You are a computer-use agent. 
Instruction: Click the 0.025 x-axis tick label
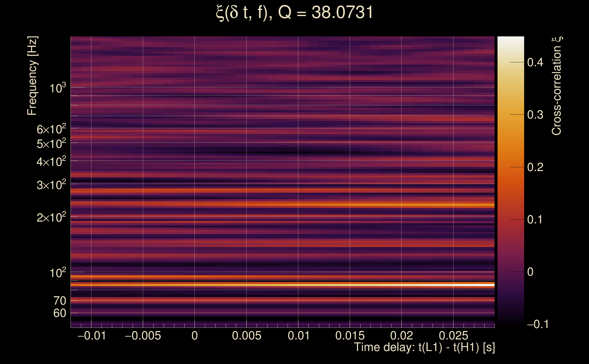pyautogui.click(x=453, y=336)
